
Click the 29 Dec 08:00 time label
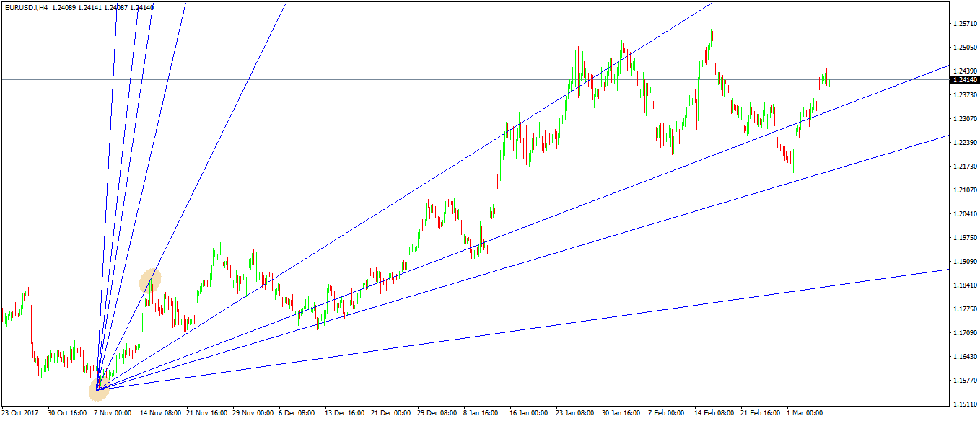pyautogui.click(x=437, y=414)
